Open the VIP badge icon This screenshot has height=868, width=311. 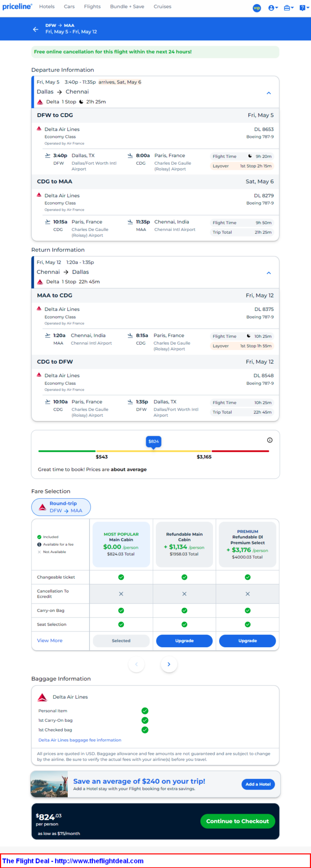tap(257, 8)
